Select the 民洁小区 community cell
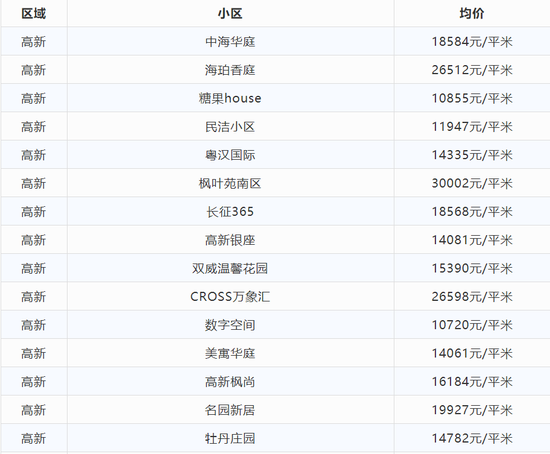The height and width of the screenshot is (454, 550). [230, 127]
